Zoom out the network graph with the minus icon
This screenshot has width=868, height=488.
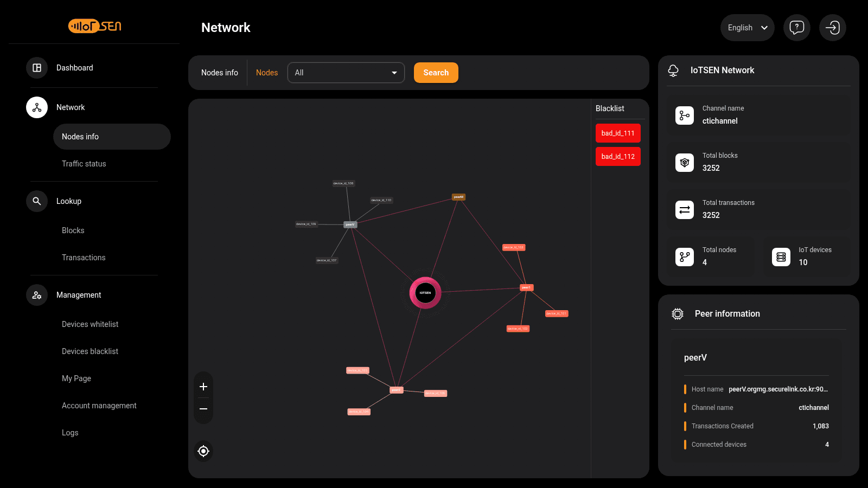203,409
